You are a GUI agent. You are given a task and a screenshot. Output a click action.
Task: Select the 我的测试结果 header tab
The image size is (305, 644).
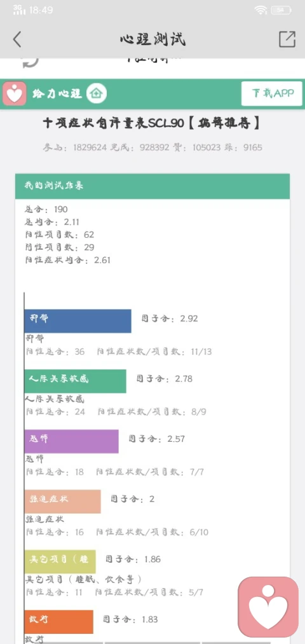click(152, 186)
